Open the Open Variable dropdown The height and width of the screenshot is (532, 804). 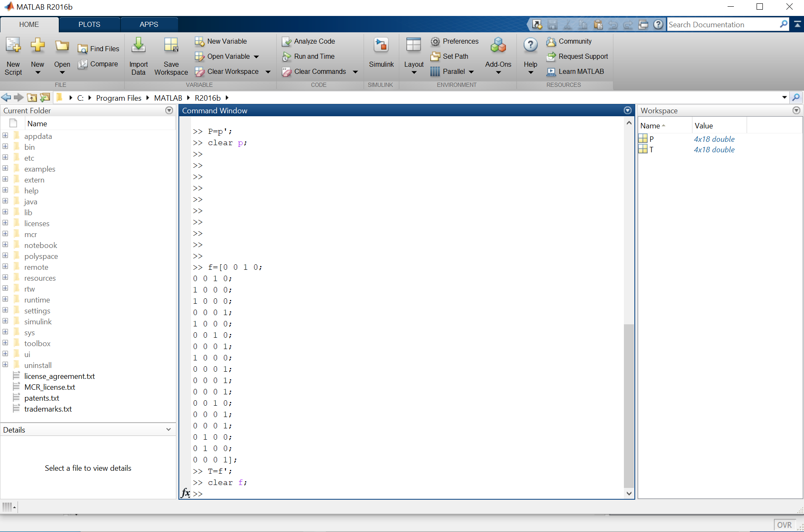pos(256,57)
